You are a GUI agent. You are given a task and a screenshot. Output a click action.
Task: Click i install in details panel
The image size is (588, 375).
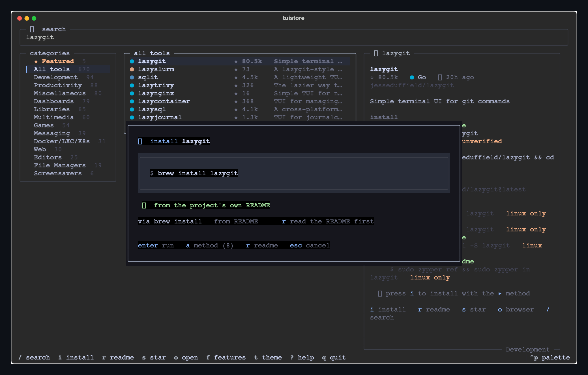(388, 310)
